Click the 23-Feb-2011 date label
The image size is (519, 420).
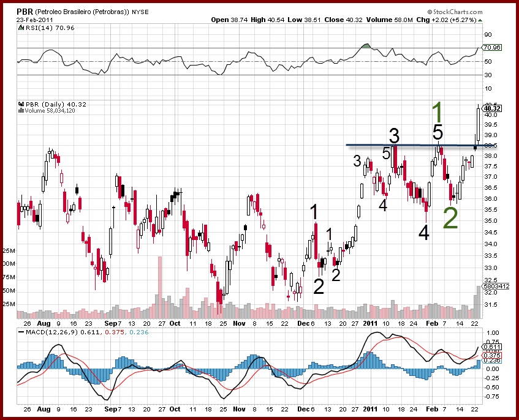click(x=35, y=20)
